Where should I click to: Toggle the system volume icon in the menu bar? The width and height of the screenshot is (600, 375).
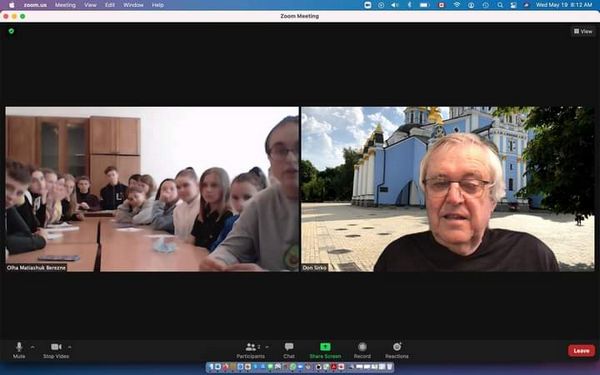[395, 5]
